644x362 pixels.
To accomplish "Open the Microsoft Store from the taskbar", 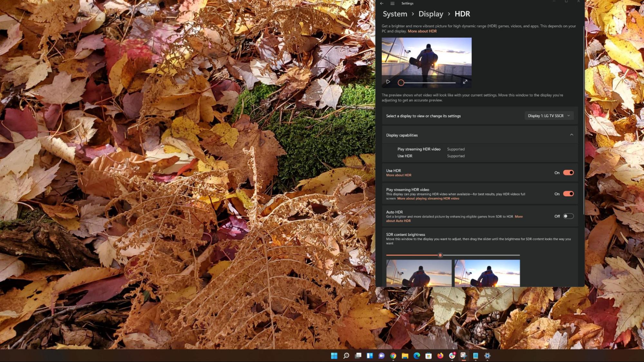I will pos(428,356).
